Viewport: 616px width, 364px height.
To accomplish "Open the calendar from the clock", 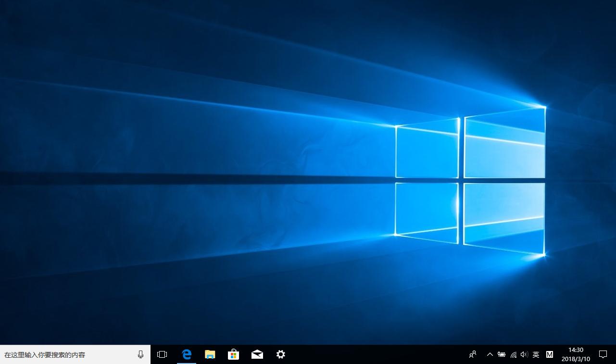I will (575, 354).
